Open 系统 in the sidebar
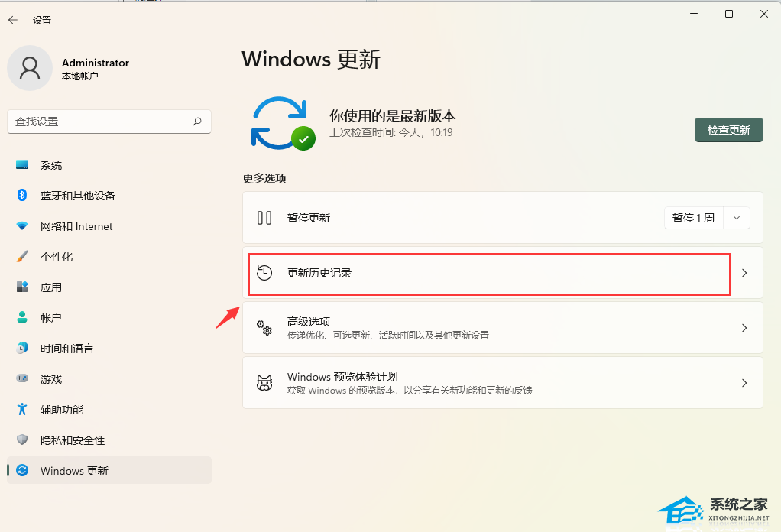781x532 pixels. [51, 165]
